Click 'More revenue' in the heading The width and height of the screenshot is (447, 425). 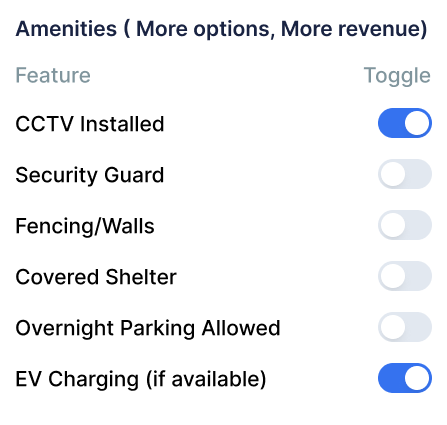pos(351,29)
